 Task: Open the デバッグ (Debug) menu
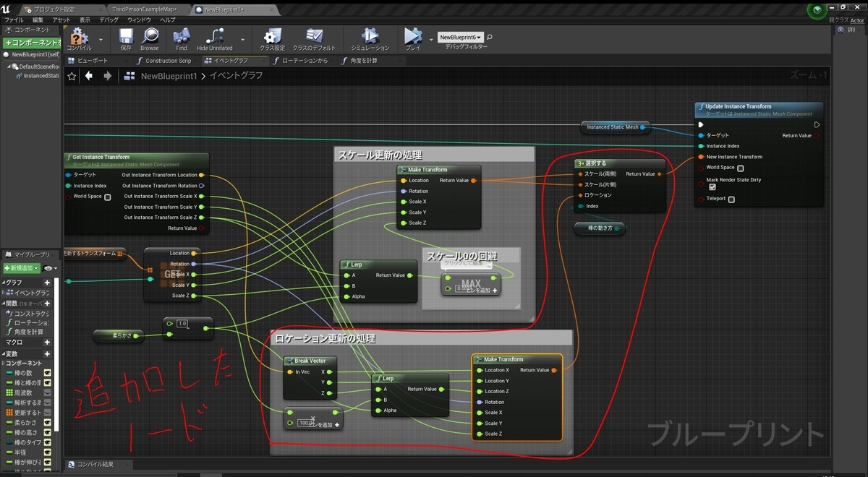(109, 20)
